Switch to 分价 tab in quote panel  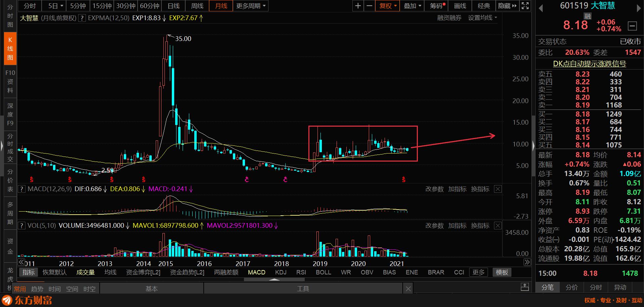572,288
